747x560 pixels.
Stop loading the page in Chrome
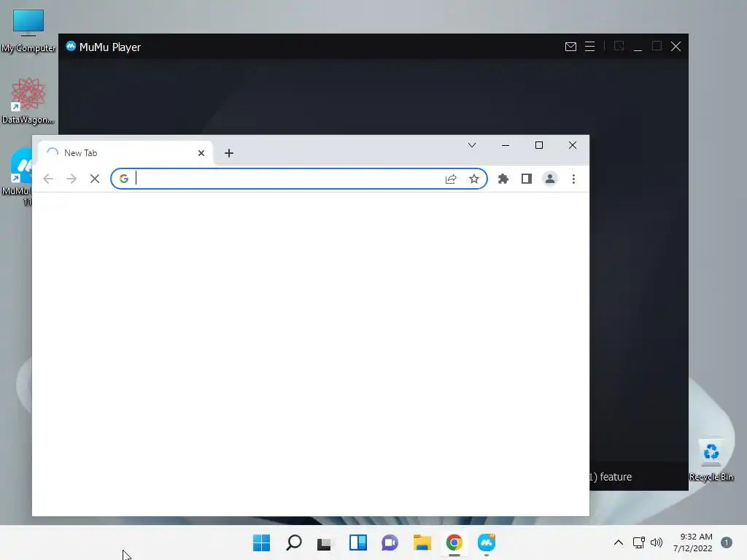click(x=95, y=179)
